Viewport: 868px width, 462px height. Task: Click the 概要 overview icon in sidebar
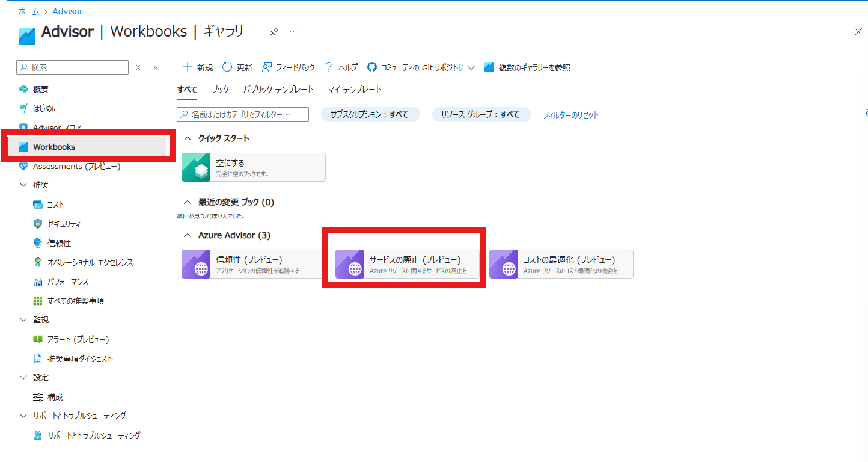(23, 89)
